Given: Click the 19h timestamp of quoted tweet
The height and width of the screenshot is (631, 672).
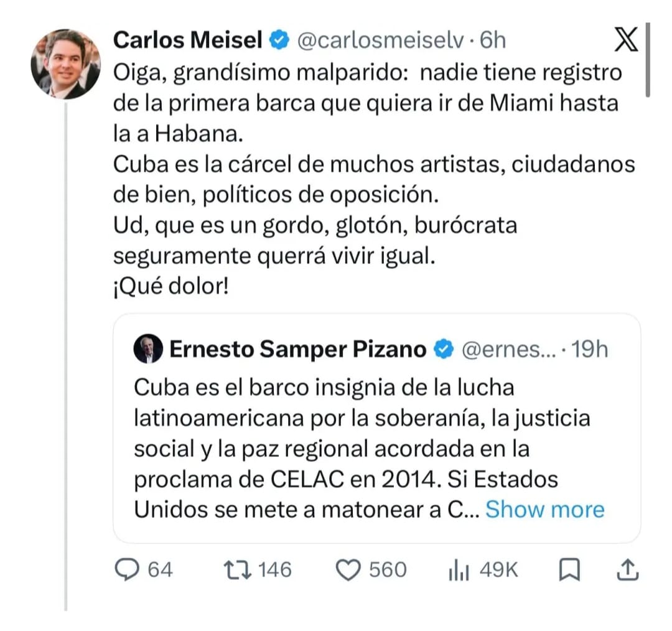Looking at the screenshot, I should point(590,349).
